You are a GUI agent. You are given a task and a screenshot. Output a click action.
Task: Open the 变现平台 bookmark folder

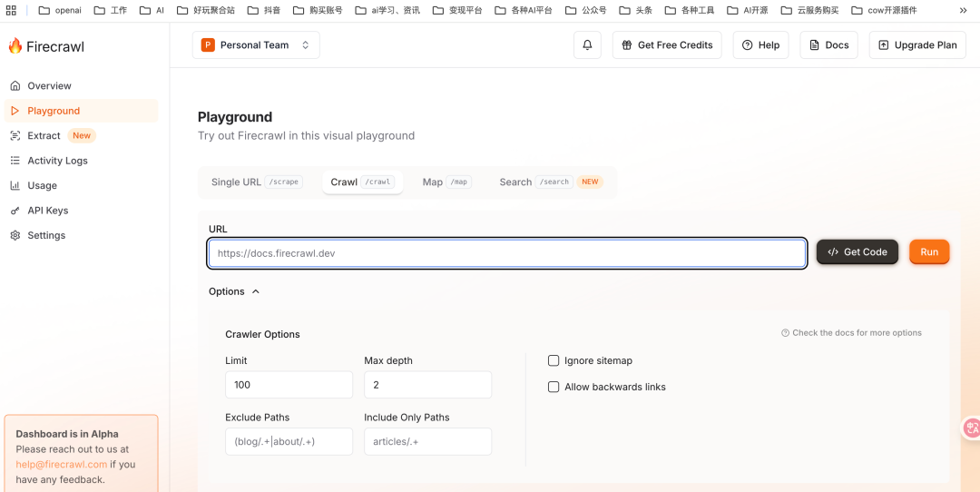(457, 10)
